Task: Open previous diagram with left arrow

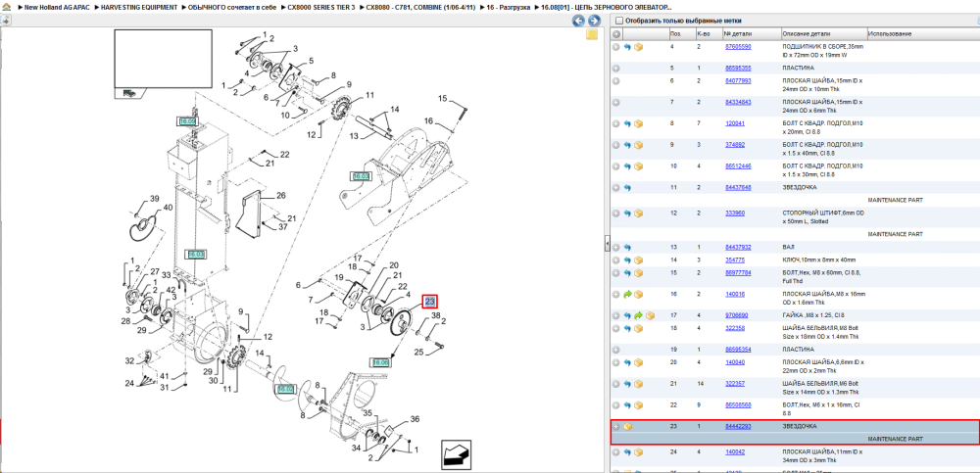Action: (579, 21)
